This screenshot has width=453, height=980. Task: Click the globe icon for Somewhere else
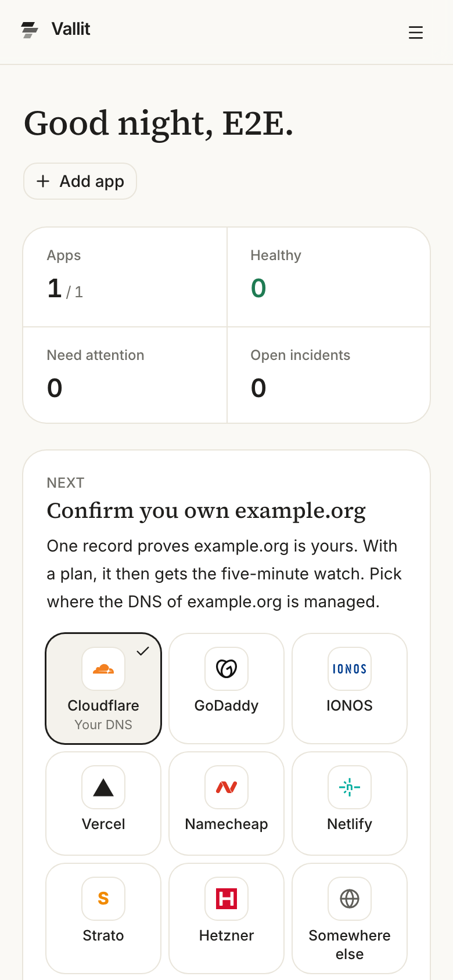[x=350, y=899]
